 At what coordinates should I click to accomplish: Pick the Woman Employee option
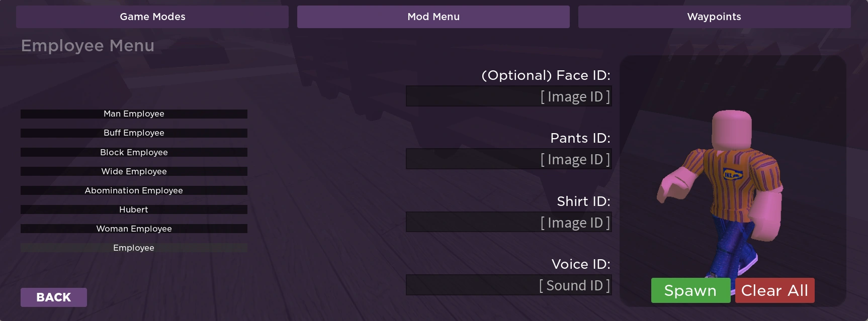[134, 229]
